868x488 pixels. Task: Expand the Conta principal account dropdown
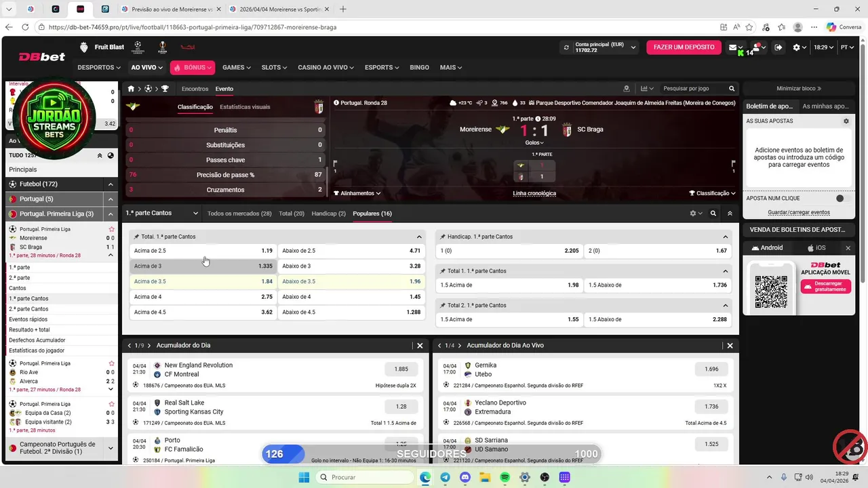[x=633, y=47]
